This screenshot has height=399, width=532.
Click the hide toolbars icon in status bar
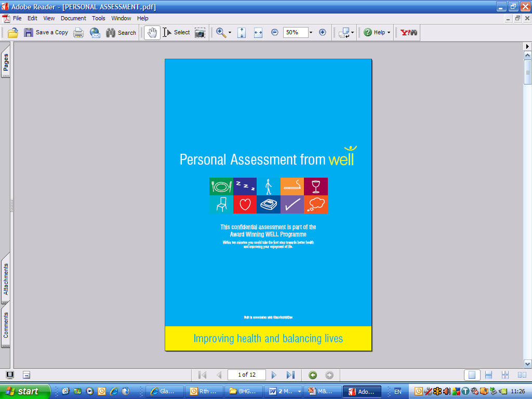(26, 375)
